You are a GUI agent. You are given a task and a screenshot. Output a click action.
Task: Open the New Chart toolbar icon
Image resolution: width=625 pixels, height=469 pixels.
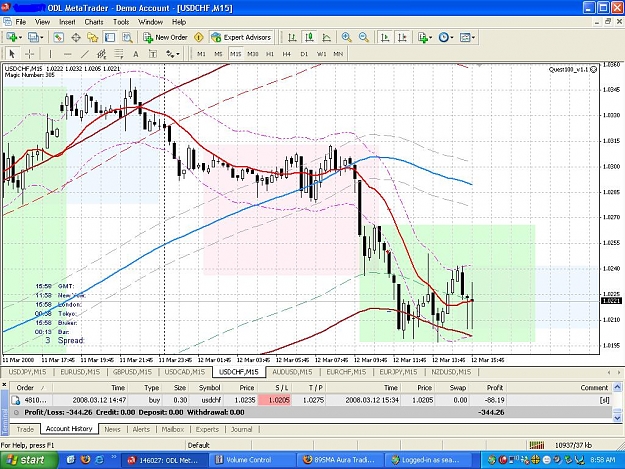coord(12,37)
